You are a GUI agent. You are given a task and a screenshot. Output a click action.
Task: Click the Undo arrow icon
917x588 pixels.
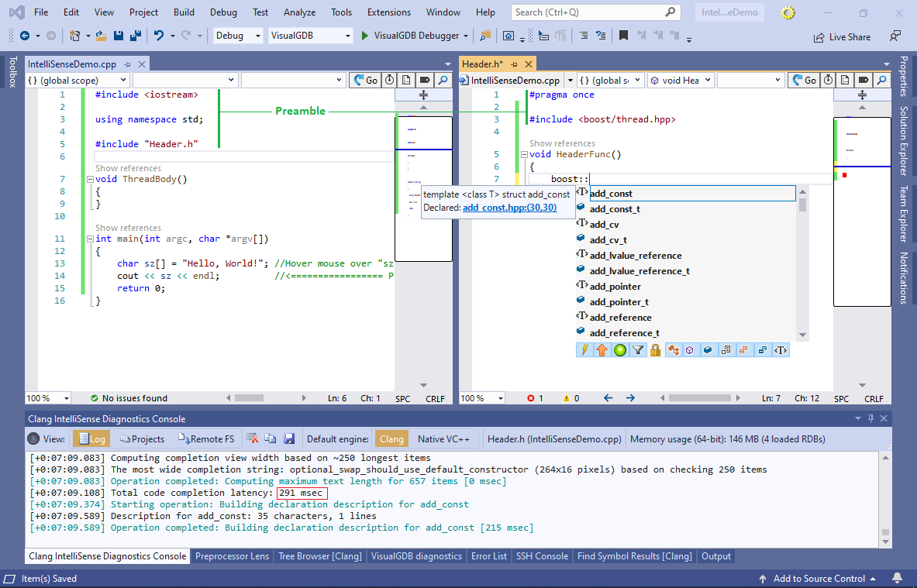pos(158,36)
